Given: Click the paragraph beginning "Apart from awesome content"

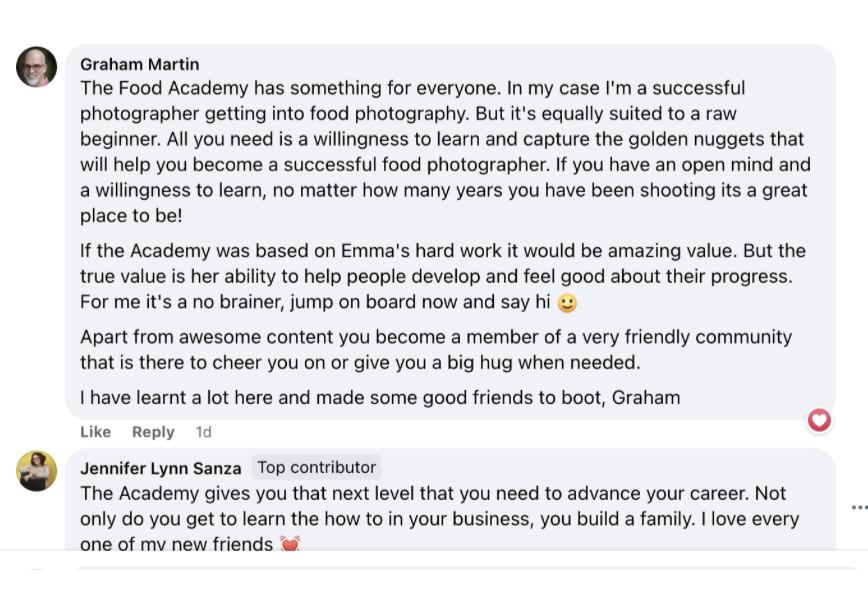Looking at the screenshot, I should (435, 349).
